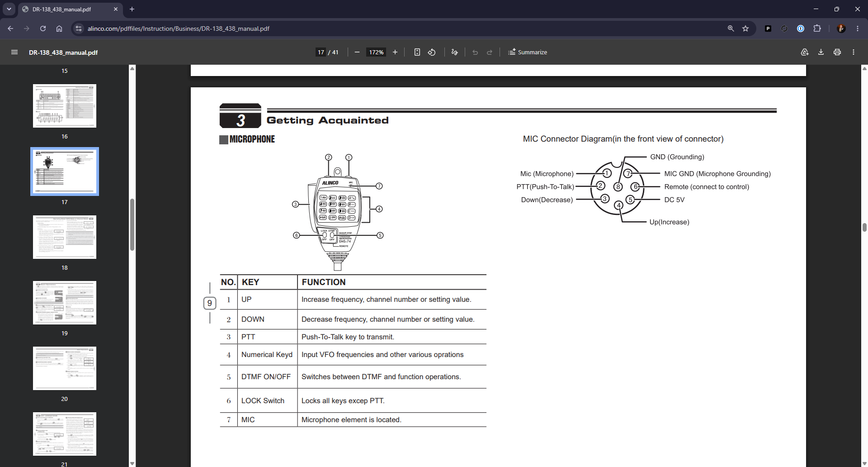This screenshot has height=467, width=868.
Task: Open the browser home page
Action: (x=59, y=29)
